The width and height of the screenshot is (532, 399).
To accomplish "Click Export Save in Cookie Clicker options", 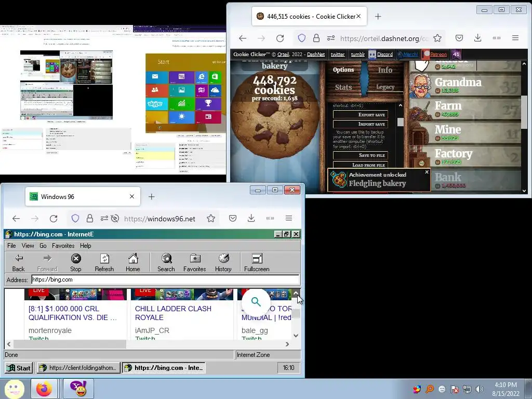I will (361, 115).
